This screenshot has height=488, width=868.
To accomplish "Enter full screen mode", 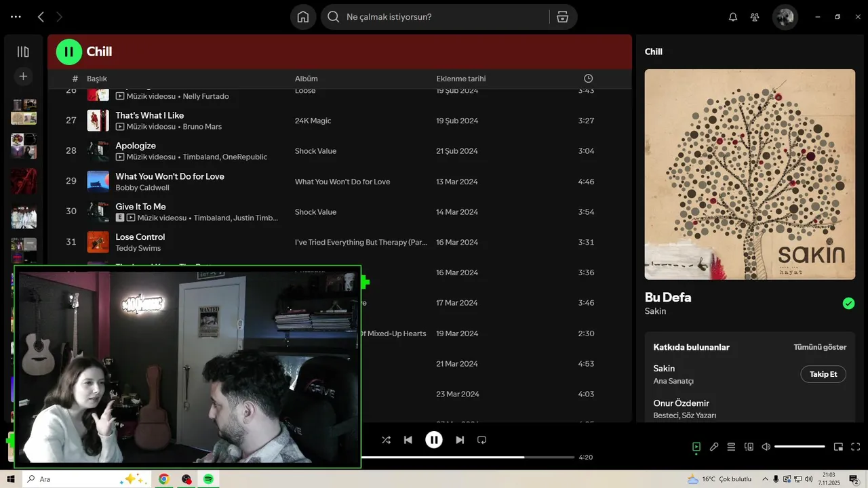I will click(855, 447).
